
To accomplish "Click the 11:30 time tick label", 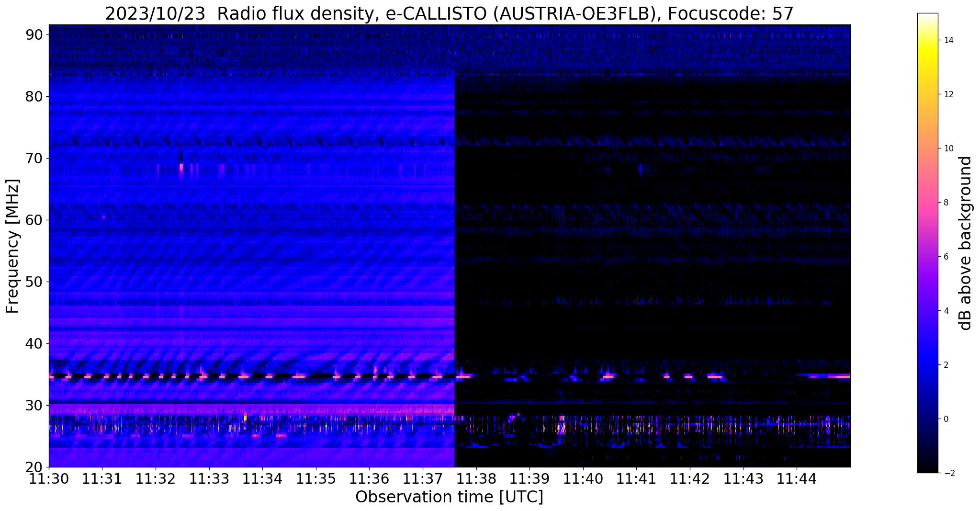I will [x=49, y=479].
